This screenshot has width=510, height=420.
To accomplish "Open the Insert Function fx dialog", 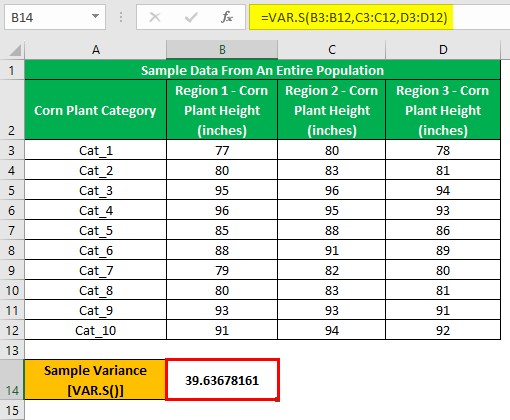I will (227, 17).
